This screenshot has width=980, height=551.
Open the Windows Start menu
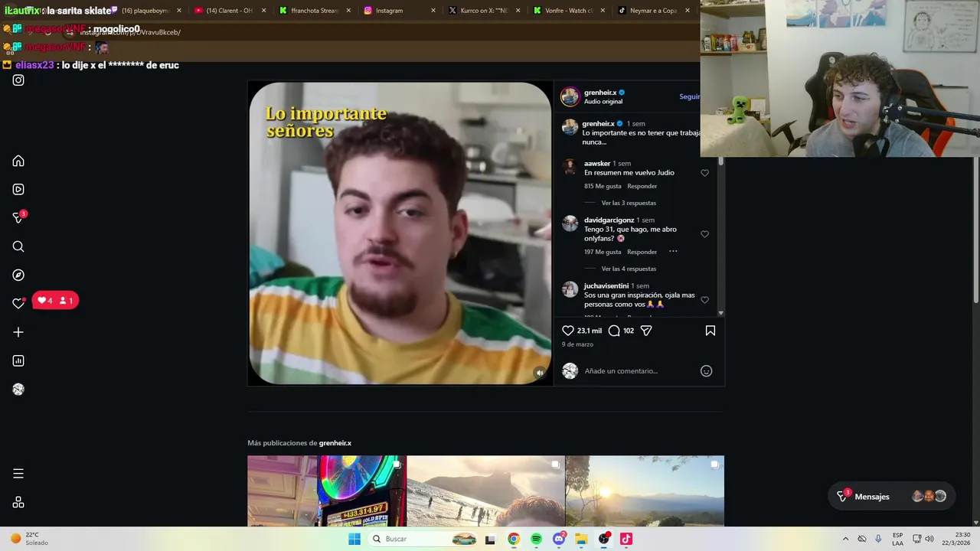[x=354, y=539]
